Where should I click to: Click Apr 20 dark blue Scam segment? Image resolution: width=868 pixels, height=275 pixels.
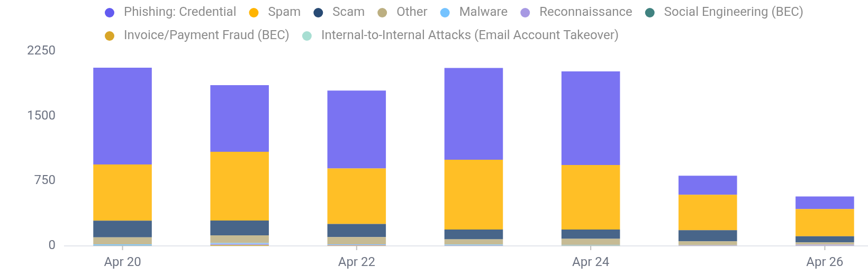(122, 228)
